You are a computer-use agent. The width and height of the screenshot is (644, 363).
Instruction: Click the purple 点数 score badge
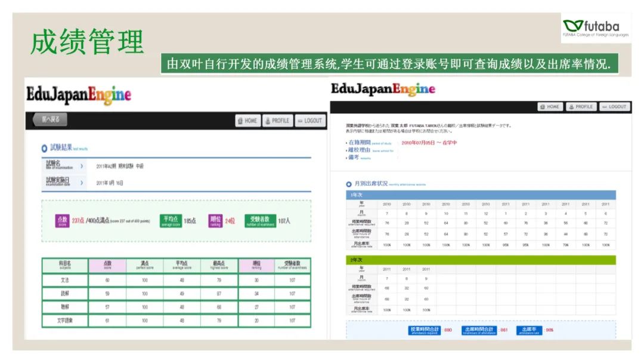click(62, 220)
